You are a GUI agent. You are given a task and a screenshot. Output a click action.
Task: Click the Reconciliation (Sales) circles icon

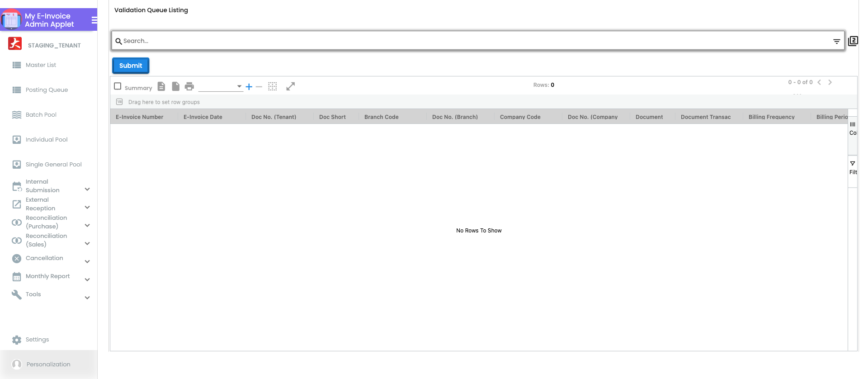point(17,241)
